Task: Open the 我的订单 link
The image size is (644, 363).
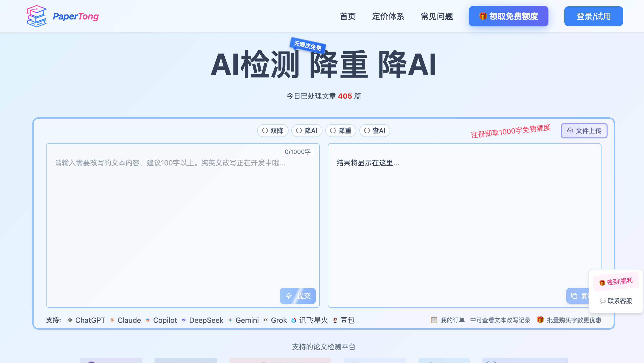Action: (x=452, y=320)
